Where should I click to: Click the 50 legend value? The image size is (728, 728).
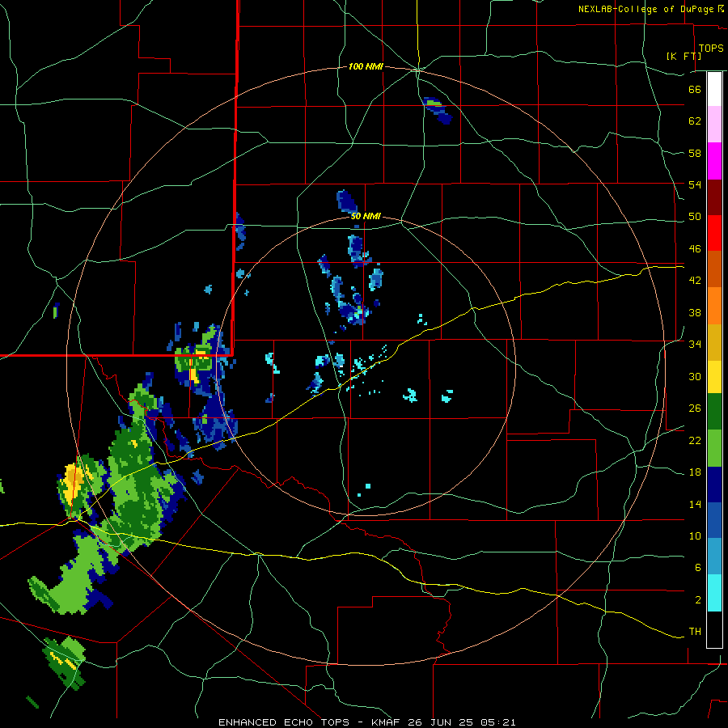(x=695, y=216)
